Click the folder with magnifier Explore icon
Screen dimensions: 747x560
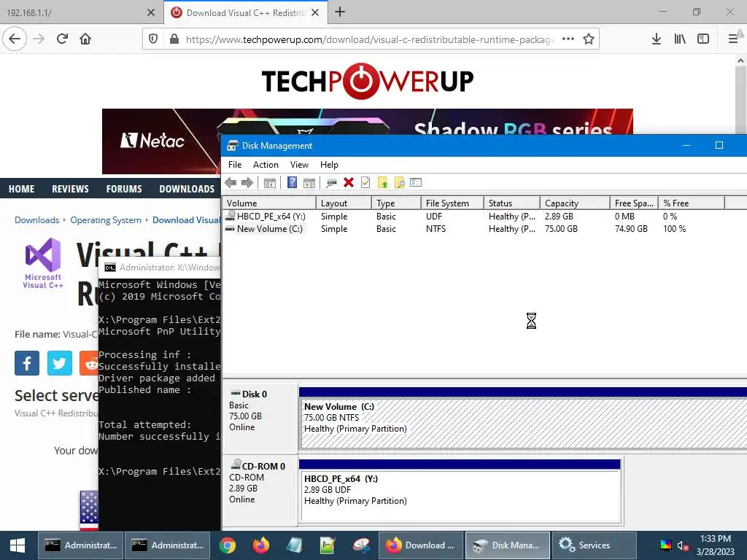399,182
